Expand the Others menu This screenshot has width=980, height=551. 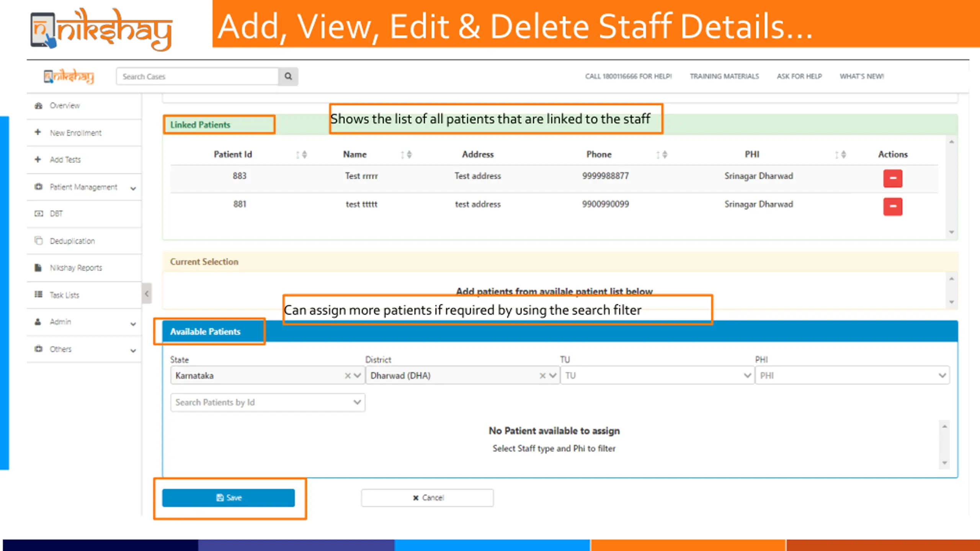(x=84, y=349)
